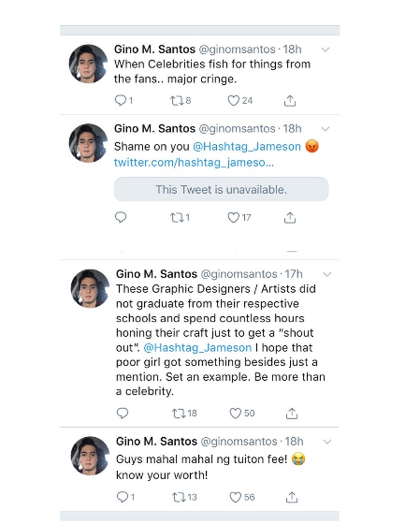
Task: Open chevron menu on 'Graphic Designers' tweet
Action: (x=327, y=274)
